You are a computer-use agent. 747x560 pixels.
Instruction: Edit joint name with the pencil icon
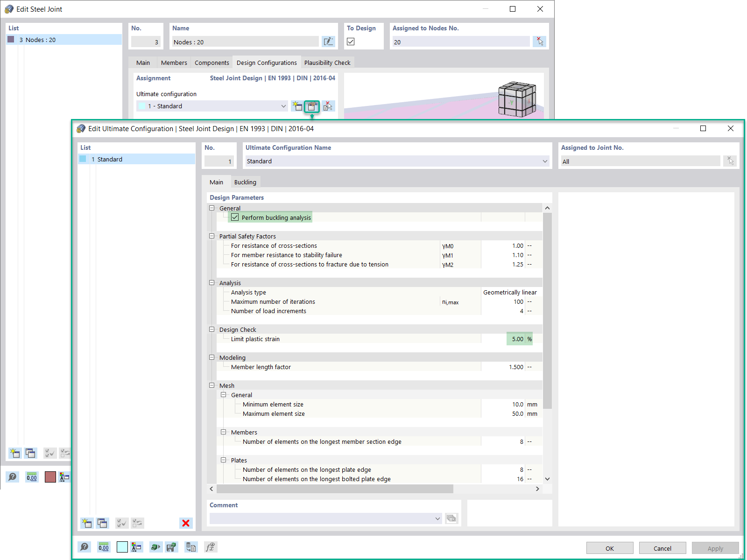coord(329,42)
